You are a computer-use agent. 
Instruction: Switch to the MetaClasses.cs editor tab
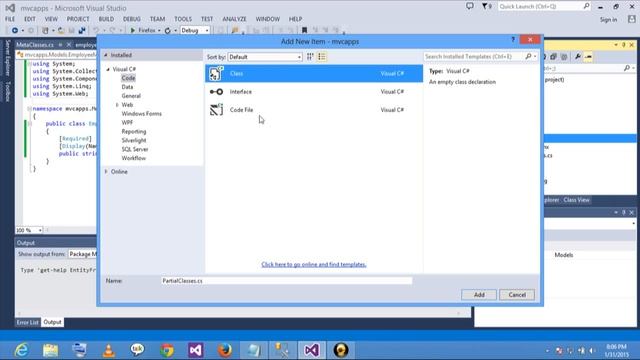35,44
